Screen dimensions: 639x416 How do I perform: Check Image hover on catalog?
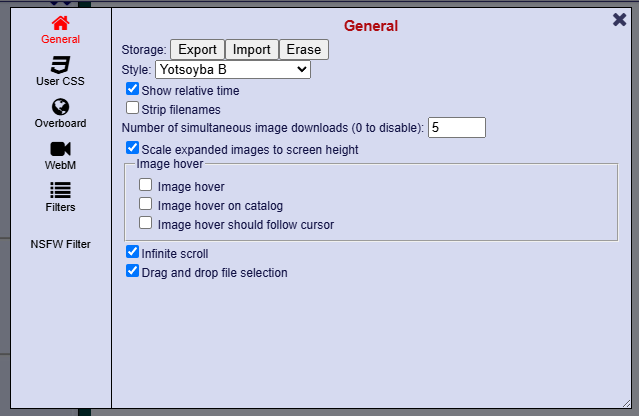pyautogui.click(x=145, y=204)
